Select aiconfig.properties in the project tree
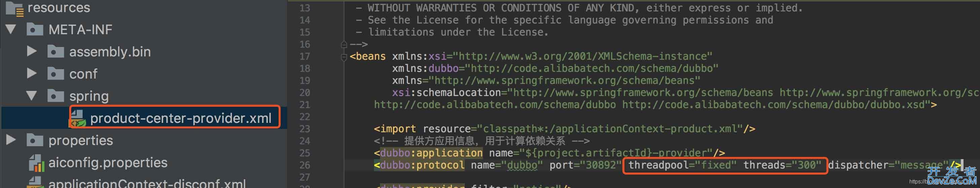980x188 pixels. coord(108,162)
